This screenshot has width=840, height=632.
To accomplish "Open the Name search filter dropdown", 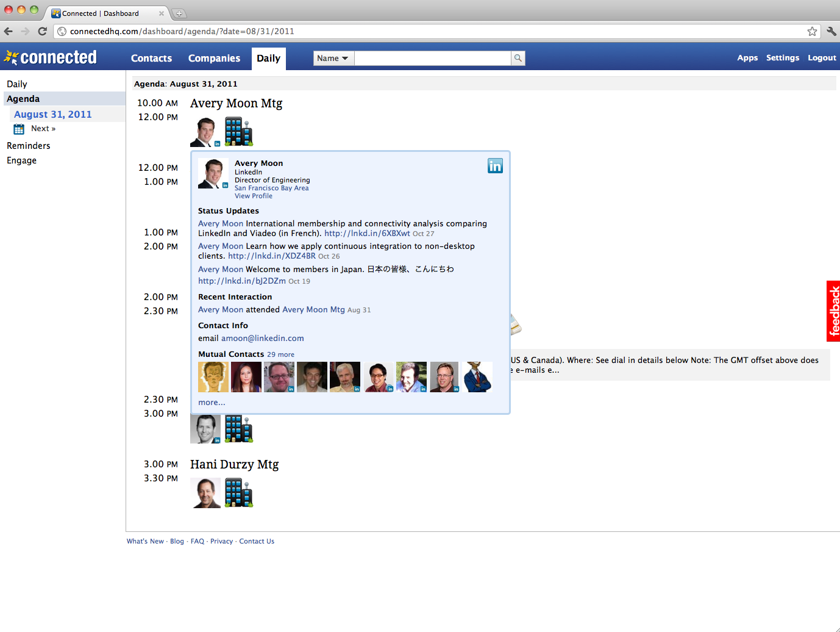I will tap(333, 58).
